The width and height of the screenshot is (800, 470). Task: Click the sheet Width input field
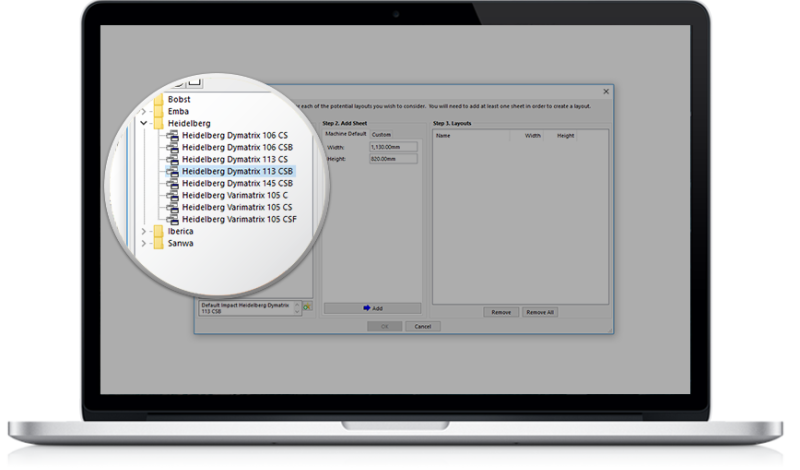coord(393,147)
